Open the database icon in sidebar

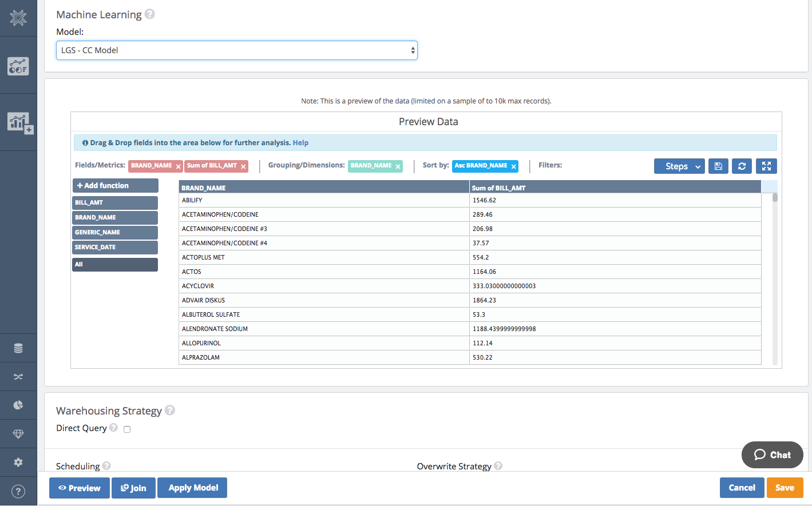[18, 348]
